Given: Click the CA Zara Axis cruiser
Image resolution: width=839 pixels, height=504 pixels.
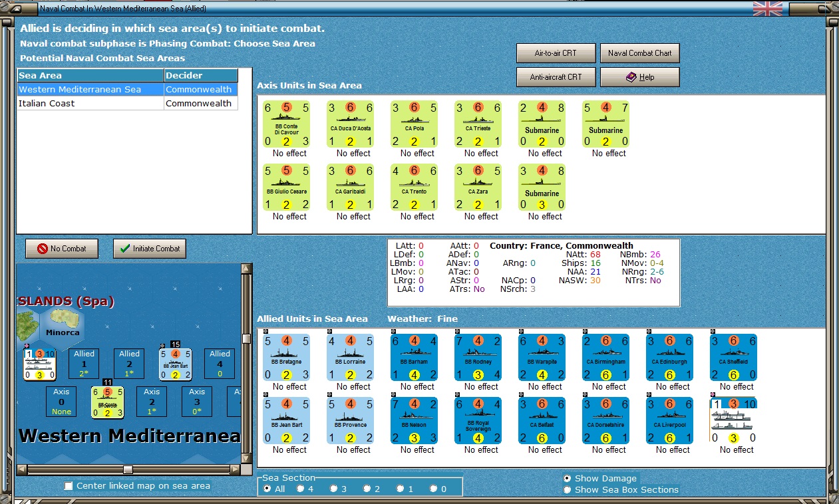Looking at the screenshot, I should (478, 187).
